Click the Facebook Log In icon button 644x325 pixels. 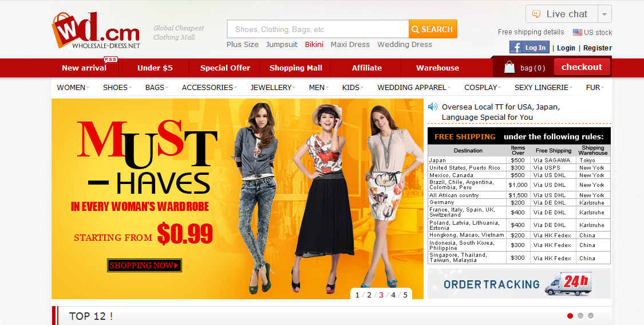coord(530,48)
